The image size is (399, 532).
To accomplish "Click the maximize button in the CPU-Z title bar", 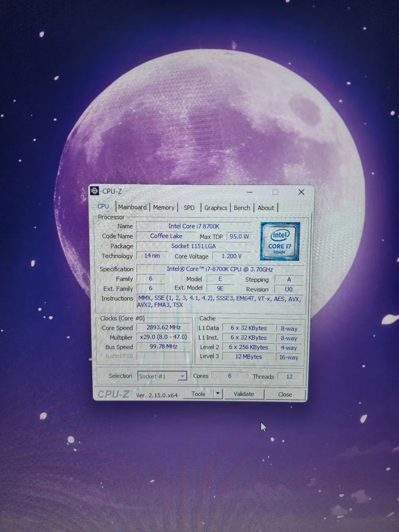I will click(275, 192).
